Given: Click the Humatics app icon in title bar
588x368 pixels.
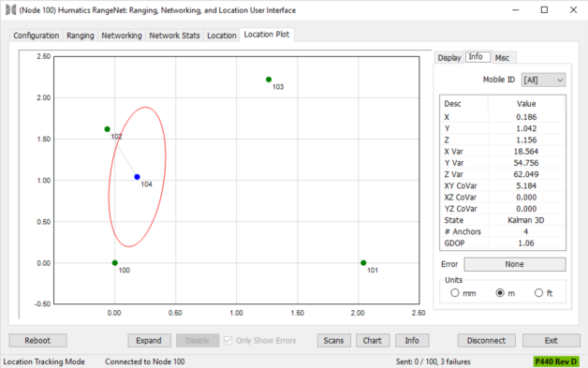Looking at the screenshot, I should pyautogui.click(x=10, y=10).
